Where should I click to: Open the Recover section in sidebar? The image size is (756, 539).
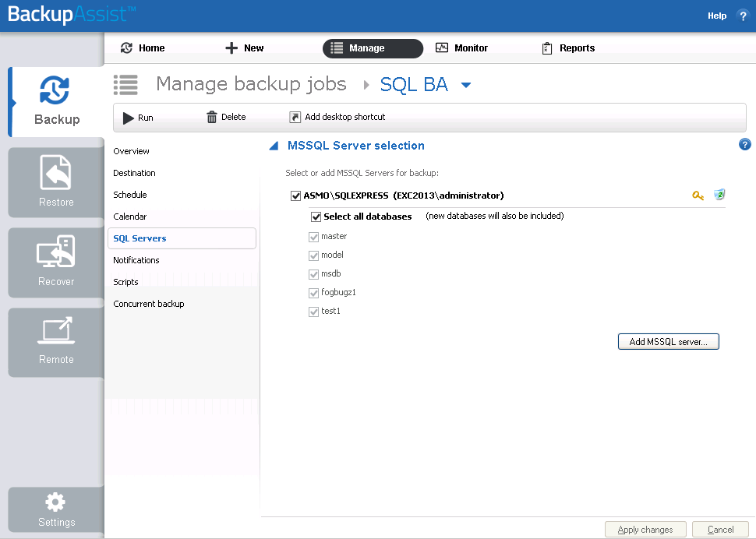tap(56, 262)
